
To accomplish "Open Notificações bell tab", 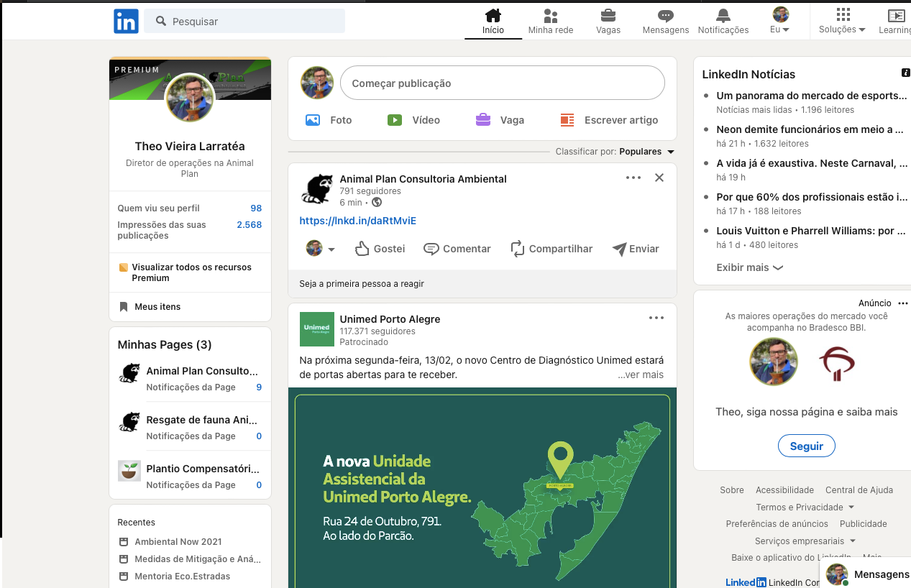I will click(723, 22).
